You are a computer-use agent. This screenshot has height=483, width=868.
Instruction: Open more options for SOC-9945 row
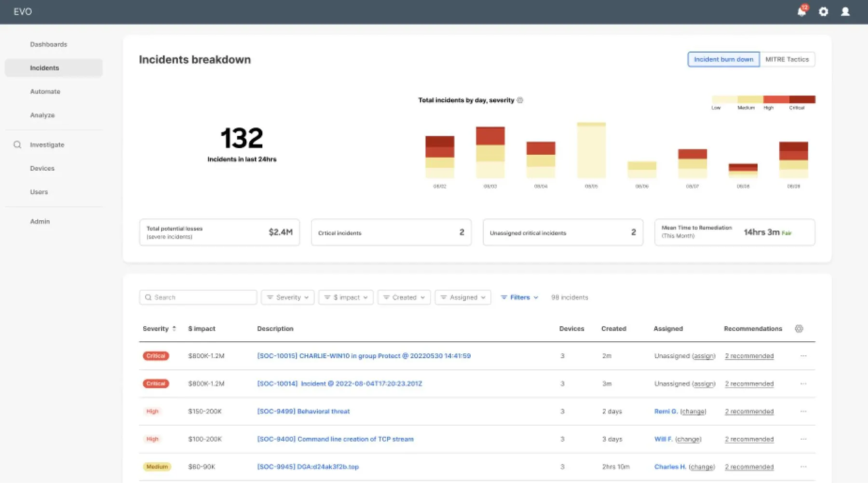(803, 467)
